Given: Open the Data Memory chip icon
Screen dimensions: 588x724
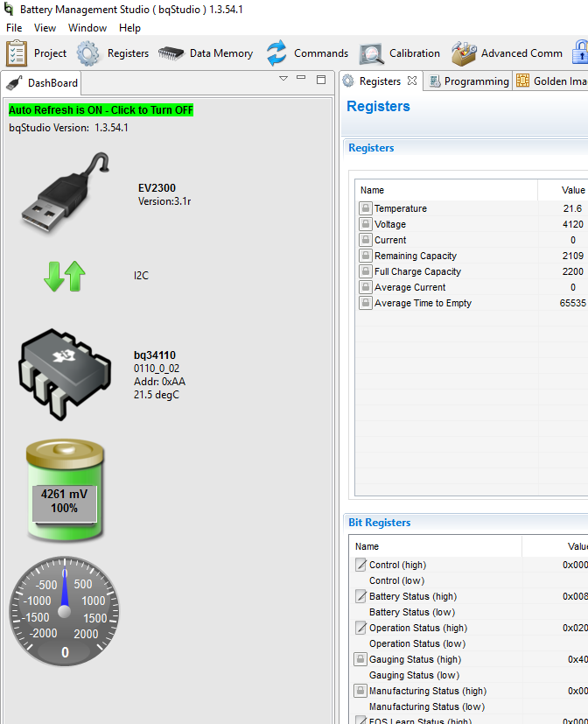Looking at the screenshot, I should (171, 53).
